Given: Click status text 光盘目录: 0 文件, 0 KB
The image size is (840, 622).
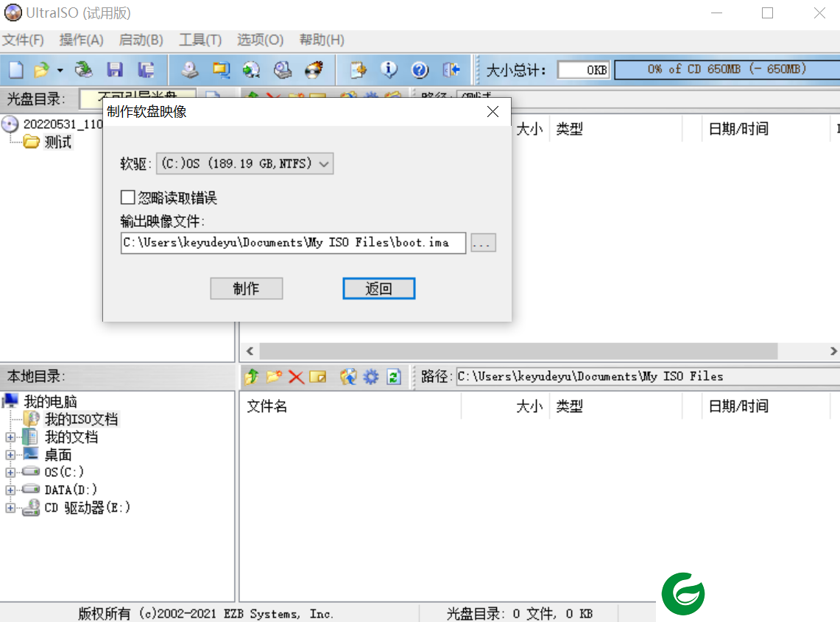Looking at the screenshot, I should 519,614.
